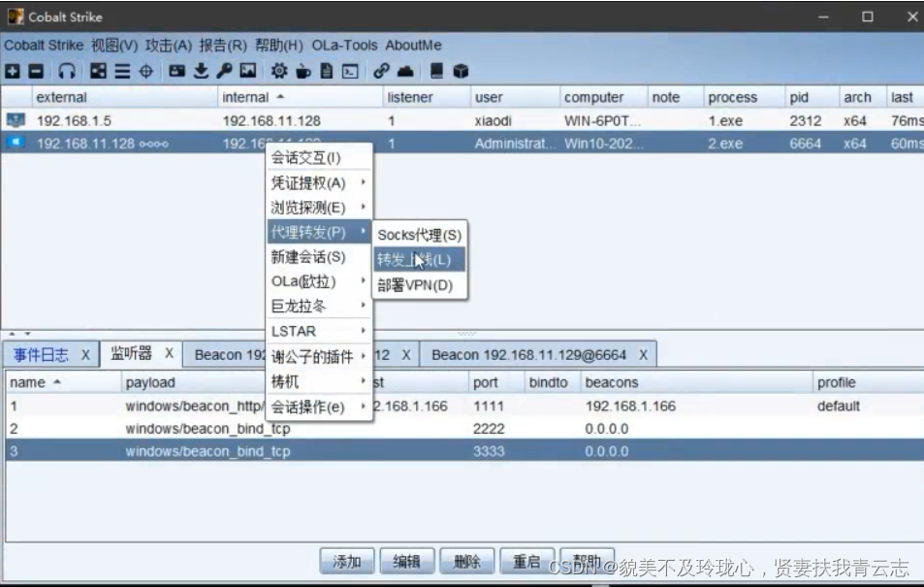Select 转发上线(L) in the submenu

[x=420, y=260]
